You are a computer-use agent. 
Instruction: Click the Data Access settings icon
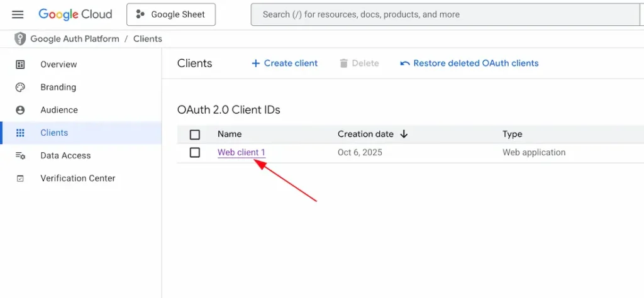[x=20, y=156]
